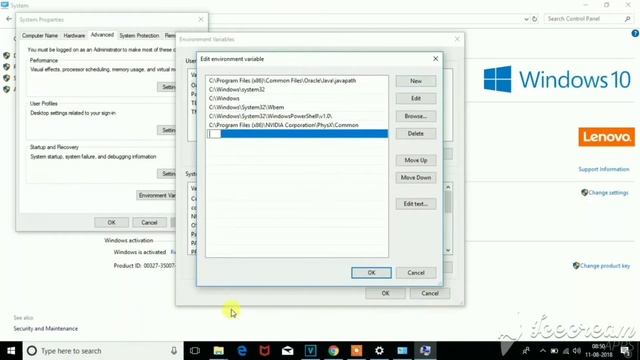Open Computer Name tab in System Properties
640x360 pixels.
[40, 36]
